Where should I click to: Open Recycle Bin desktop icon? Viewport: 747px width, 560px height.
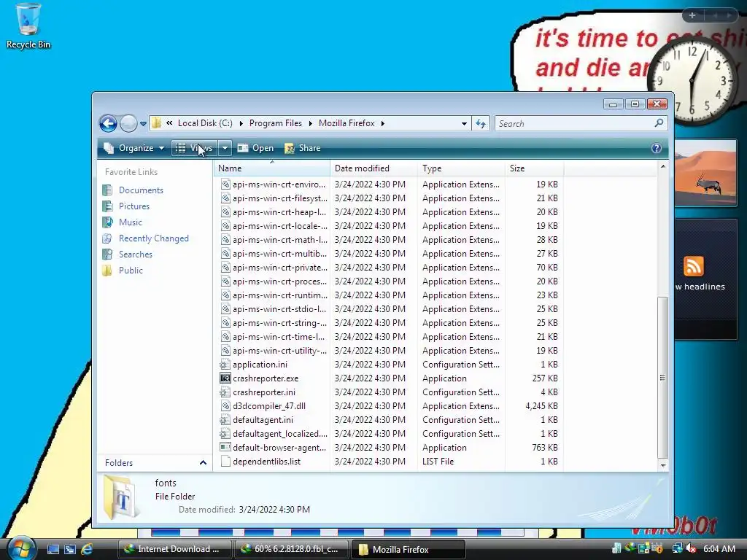28,26
